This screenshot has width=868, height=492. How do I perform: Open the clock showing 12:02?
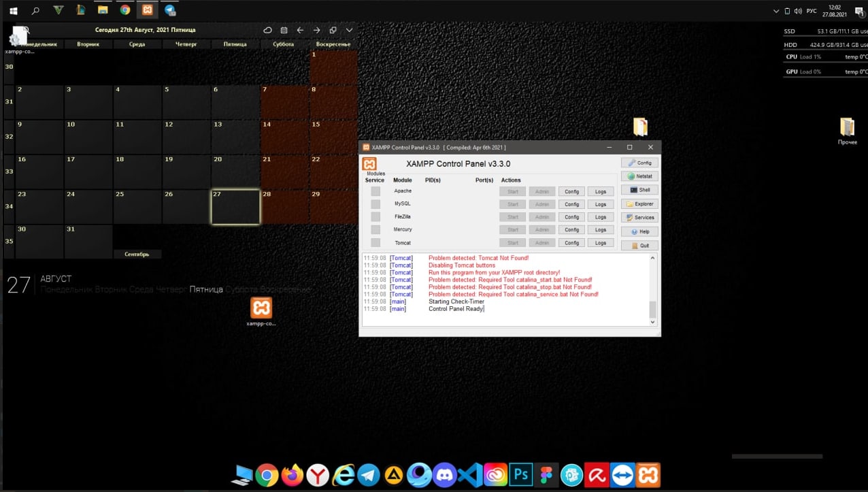[835, 10]
